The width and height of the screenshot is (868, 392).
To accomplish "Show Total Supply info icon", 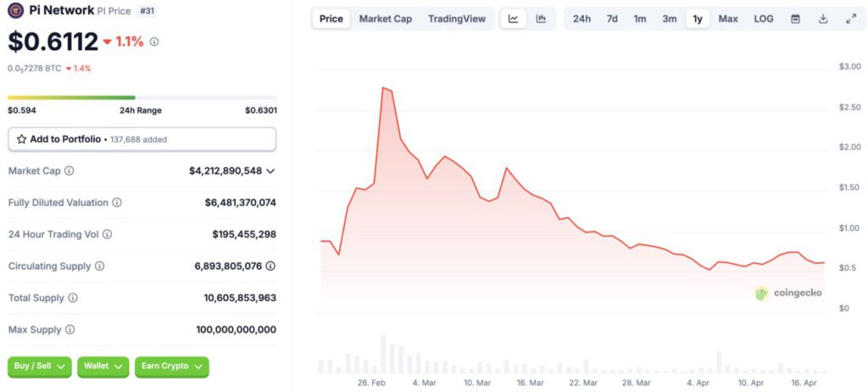I will pyautogui.click(x=73, y=298).
